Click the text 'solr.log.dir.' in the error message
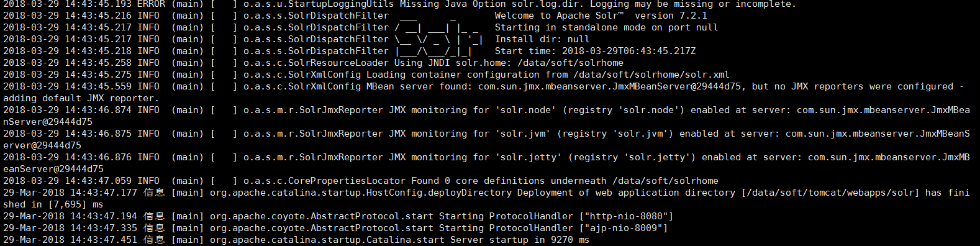 (x=548, y=4)
